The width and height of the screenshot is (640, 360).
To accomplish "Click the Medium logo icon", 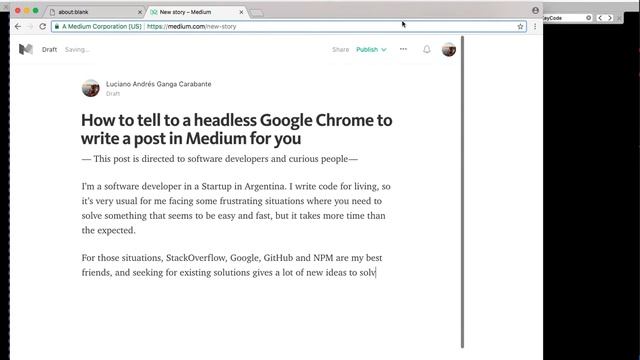I will click(26, 49).
